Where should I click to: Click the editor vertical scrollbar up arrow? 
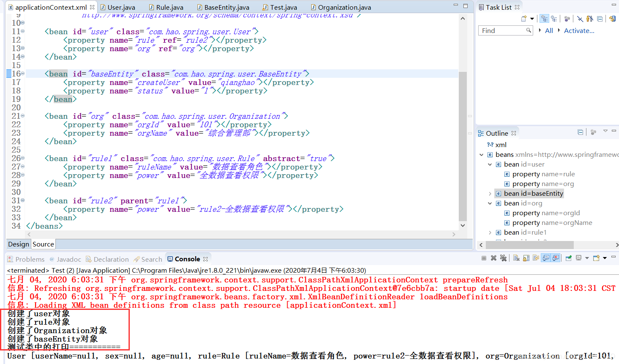coord(463,19)
